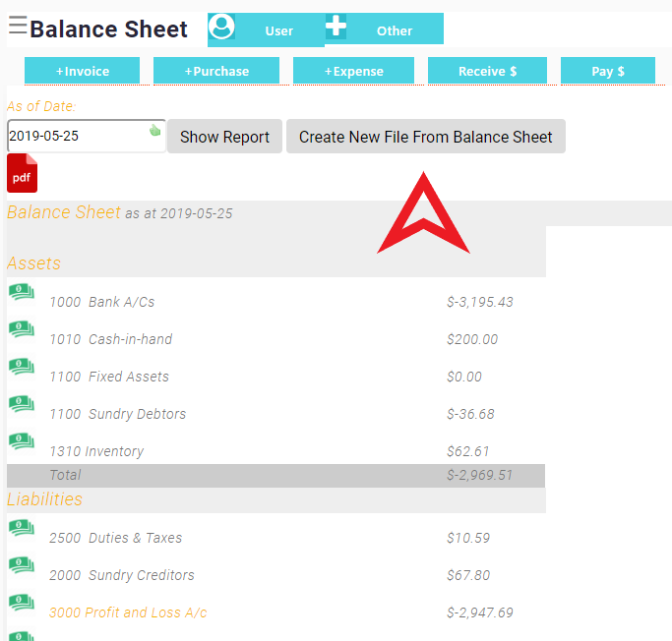The width and height of the screenshot is (672, 641).
Task: Open the +Invoice tab
Action: tap(82, 71)
